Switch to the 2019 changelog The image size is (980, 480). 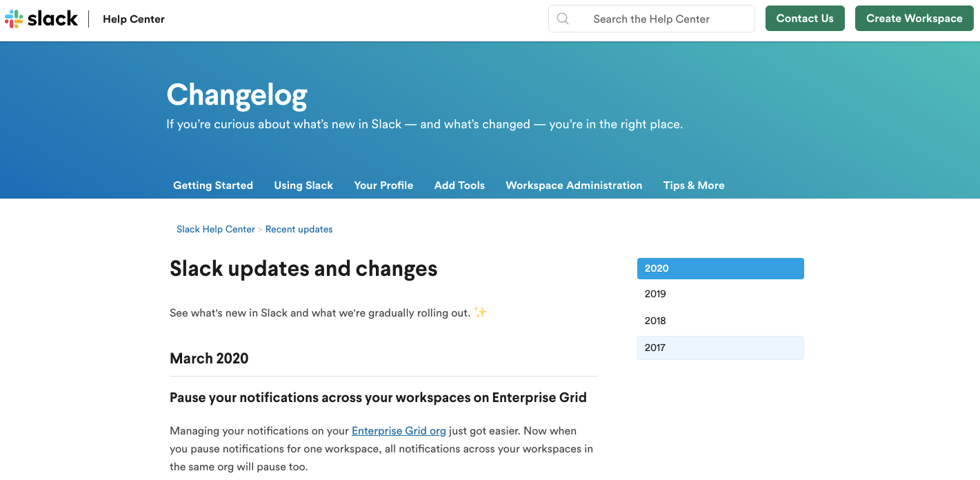tap(721, 294)
